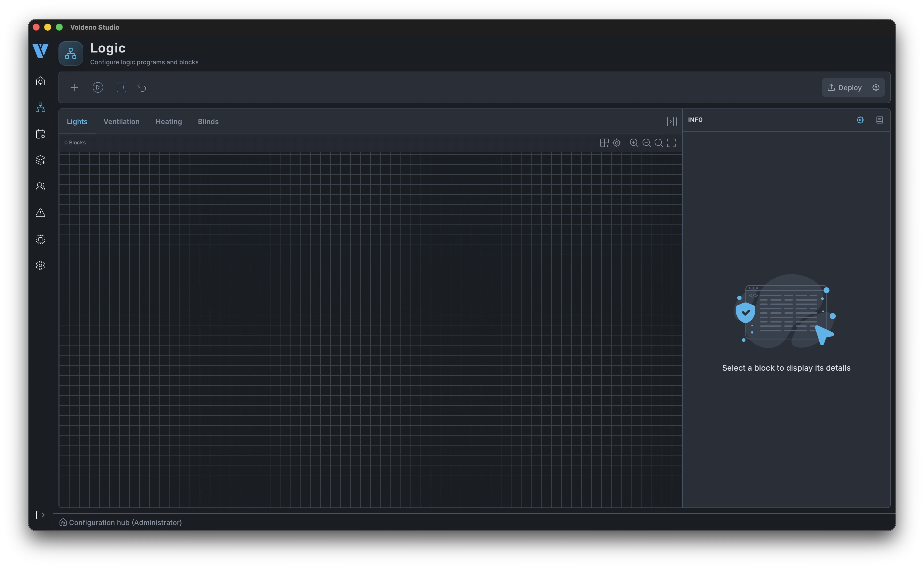Click Configuration hub (Administrator) status text
The image size is (924, 568).
click(126, 523)
